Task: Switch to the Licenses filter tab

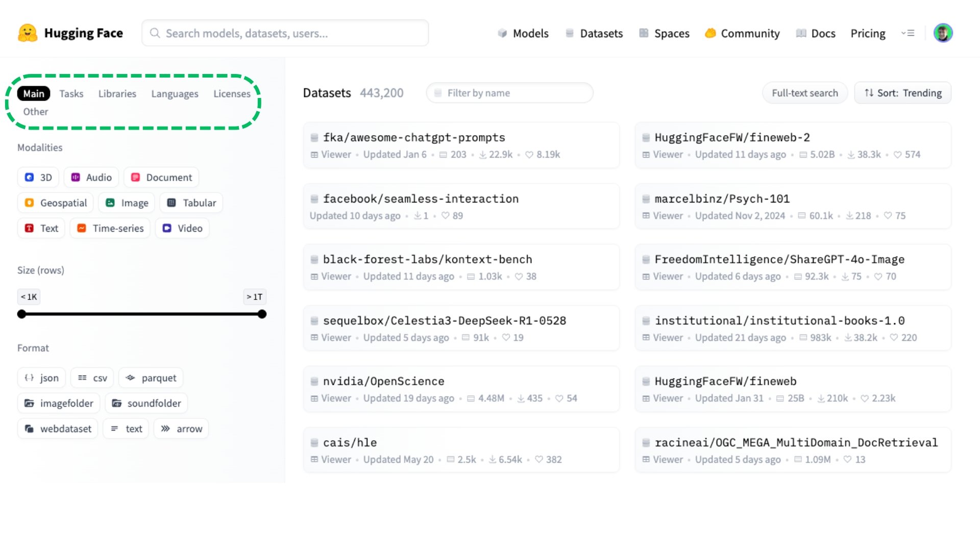Action: click(232, 93)
